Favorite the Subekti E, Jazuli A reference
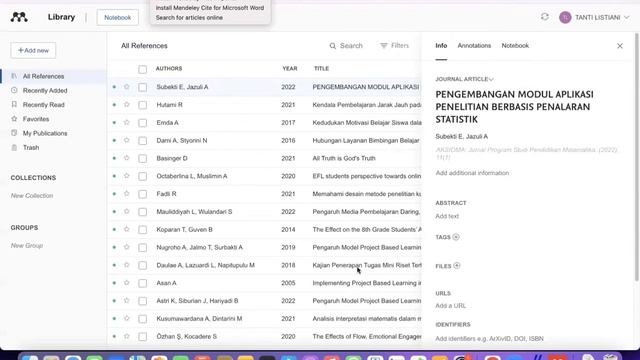This screenshot has width=640, height=360. (x=127, y=87)
